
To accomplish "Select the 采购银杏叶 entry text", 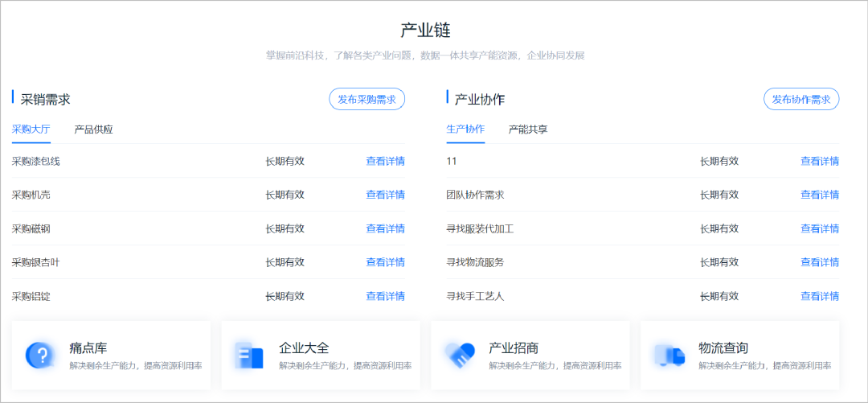I will click(35, 262).
